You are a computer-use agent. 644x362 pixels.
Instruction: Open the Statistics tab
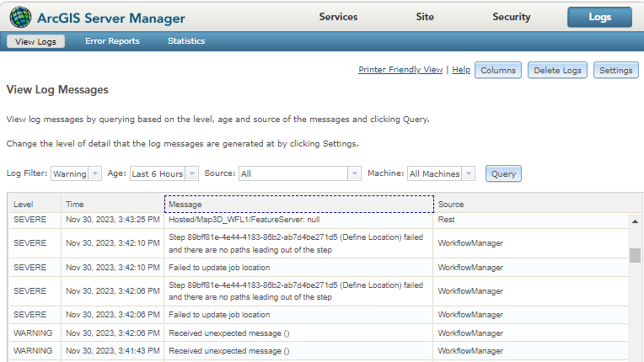186,40
